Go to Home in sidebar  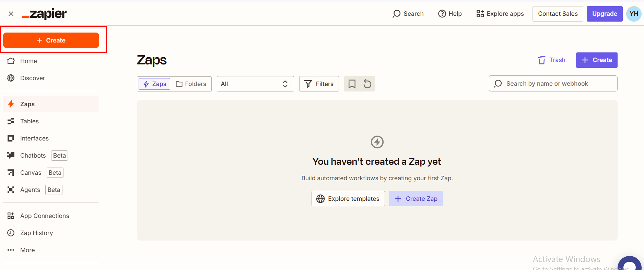pyautogui.click(x=28, y=61)
